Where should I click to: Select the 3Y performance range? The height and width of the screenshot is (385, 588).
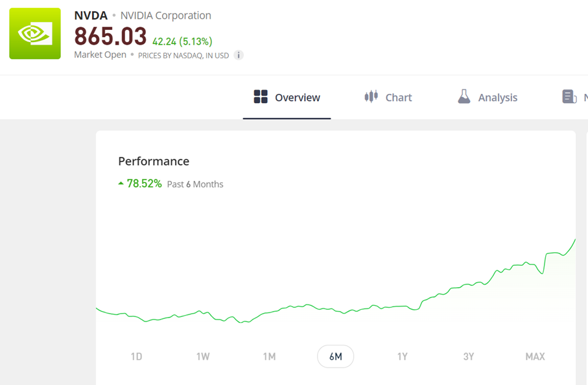[x=469, y=356]
